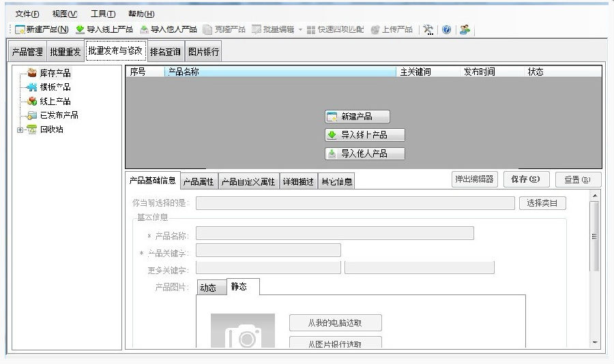Click the 已发布产品 folder icon
614x364 pixels.
click(x=32, y=115)
